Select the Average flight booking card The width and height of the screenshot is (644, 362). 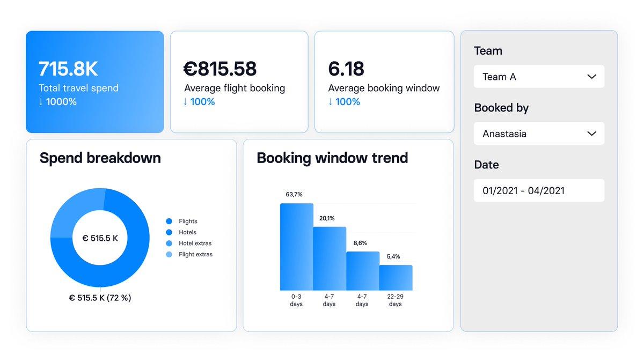click(239, 82)
